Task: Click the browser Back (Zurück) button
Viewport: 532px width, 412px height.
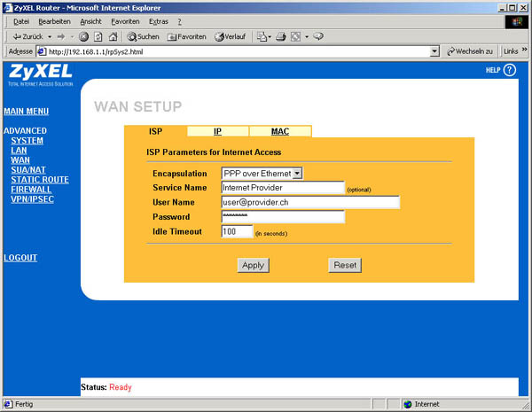Action: 26,36
